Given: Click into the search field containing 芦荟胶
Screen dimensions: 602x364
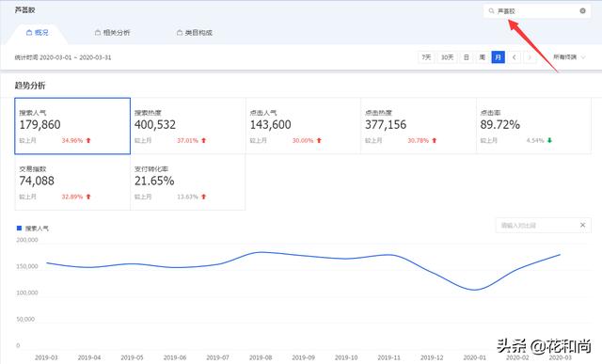Looking at the screenshot, I should (x=537, y=11).
